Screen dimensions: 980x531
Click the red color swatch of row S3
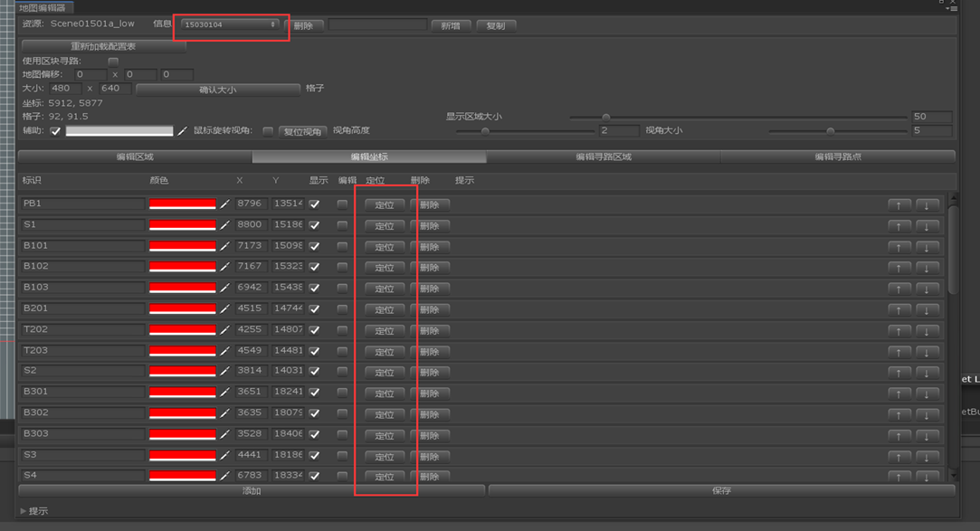183,455
